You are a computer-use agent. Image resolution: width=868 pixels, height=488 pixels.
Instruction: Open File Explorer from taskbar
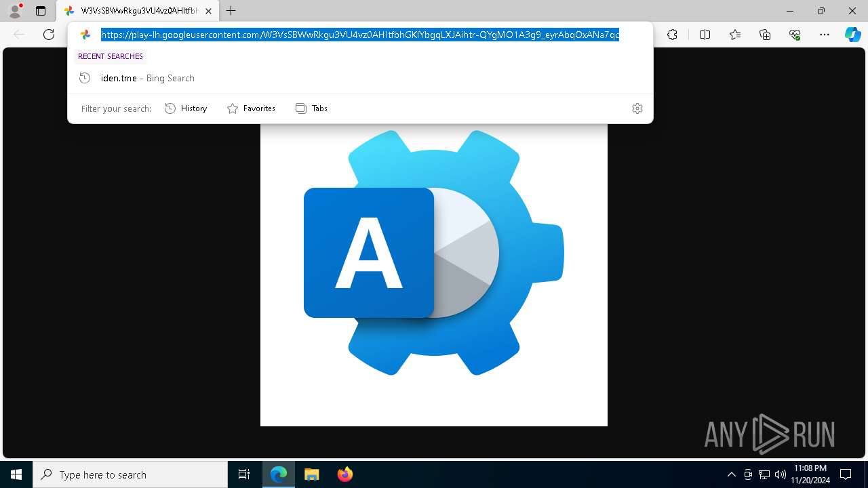[x=311, y=474]
